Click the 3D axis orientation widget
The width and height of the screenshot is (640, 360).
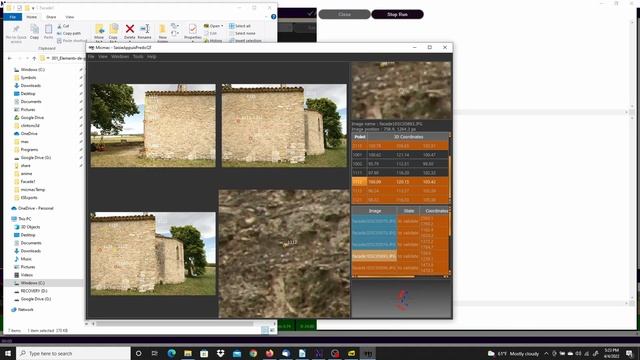[402, 300]
